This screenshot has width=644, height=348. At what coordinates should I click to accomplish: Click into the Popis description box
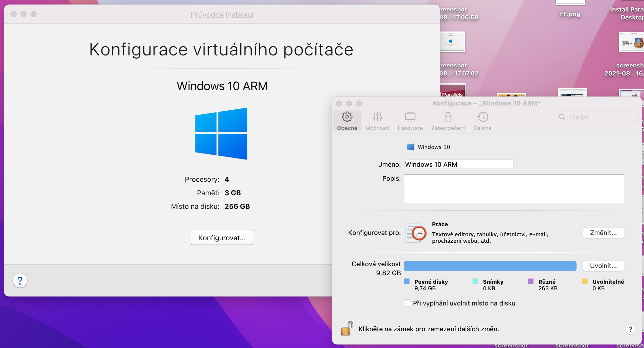click(514, 189)
